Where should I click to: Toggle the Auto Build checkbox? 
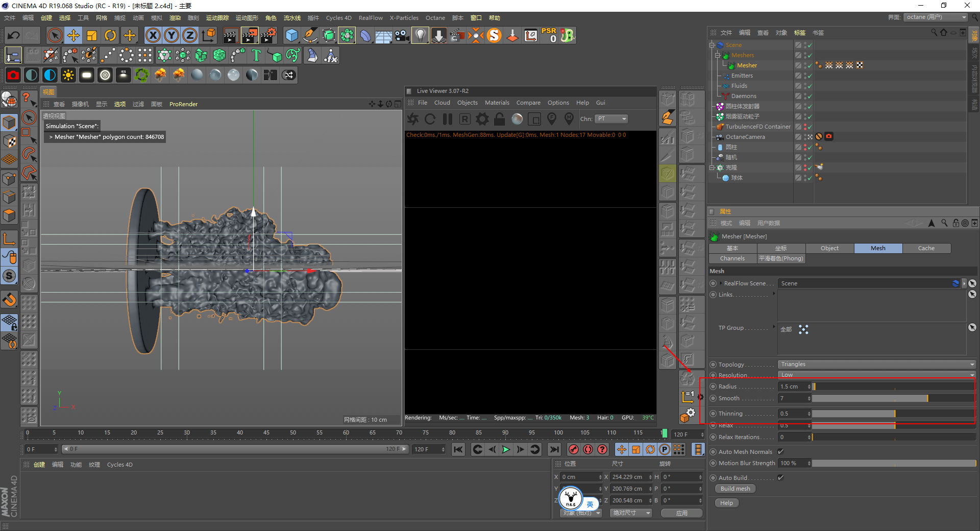[780, 477]
